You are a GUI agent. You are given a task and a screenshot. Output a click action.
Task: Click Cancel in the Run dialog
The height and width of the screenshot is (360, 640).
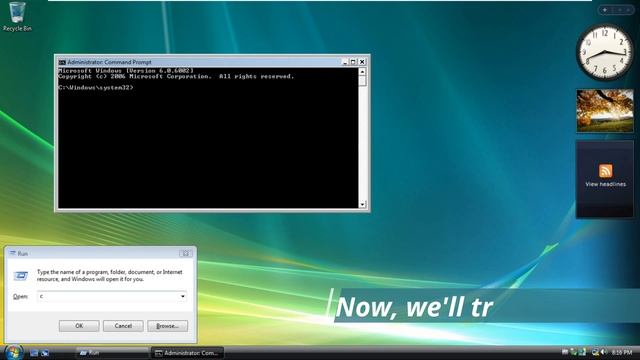point(123,326)
